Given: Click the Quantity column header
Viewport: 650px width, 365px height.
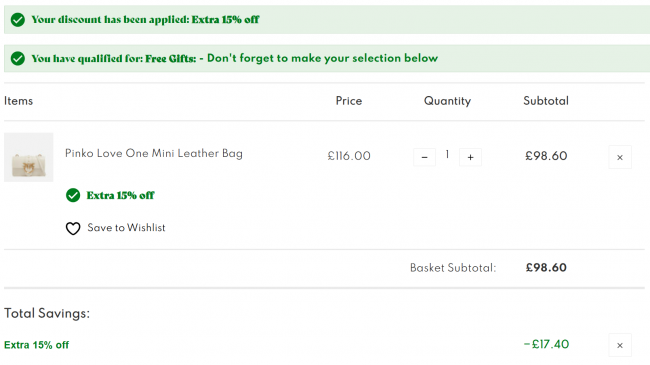Looking at the screenshot, I should [447, 101].
